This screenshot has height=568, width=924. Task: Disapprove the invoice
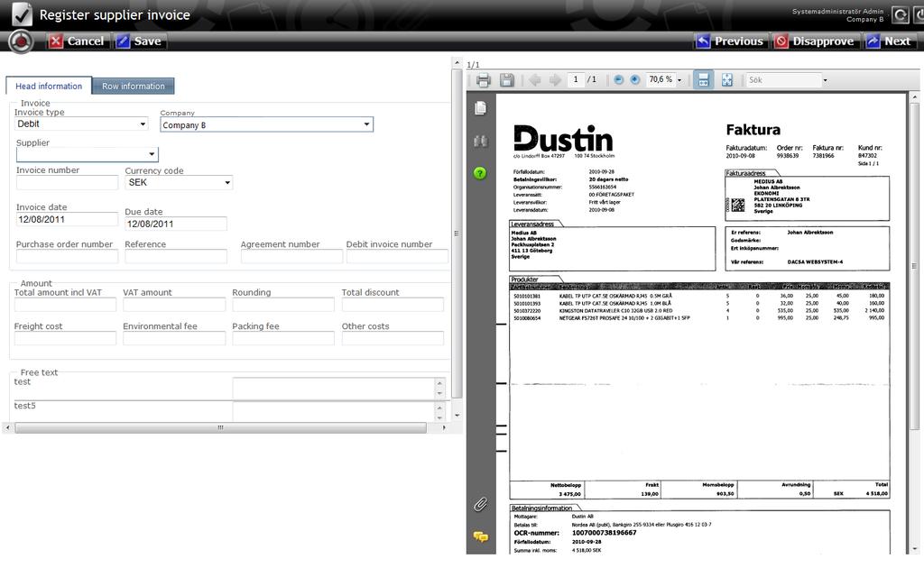815,41
